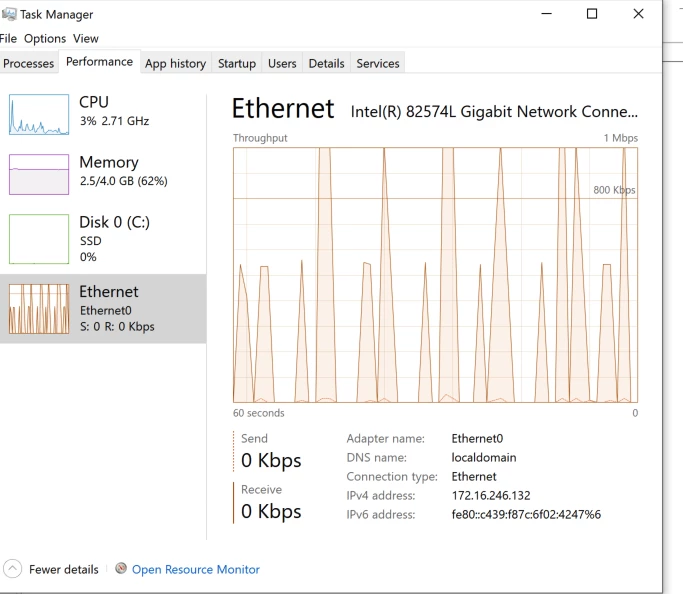Switch to the Processes tab

tap(29, 63)
